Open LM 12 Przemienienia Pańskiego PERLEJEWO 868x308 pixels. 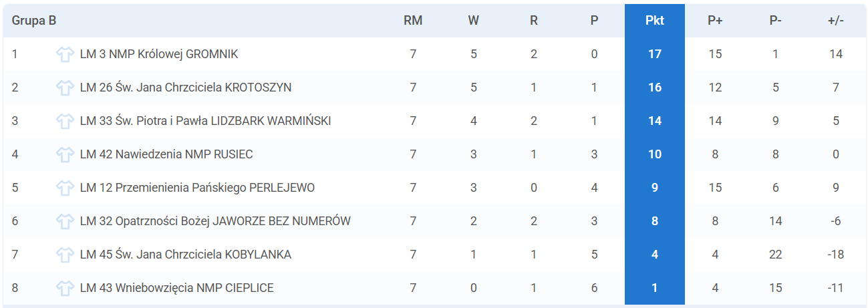click(197, 188)
